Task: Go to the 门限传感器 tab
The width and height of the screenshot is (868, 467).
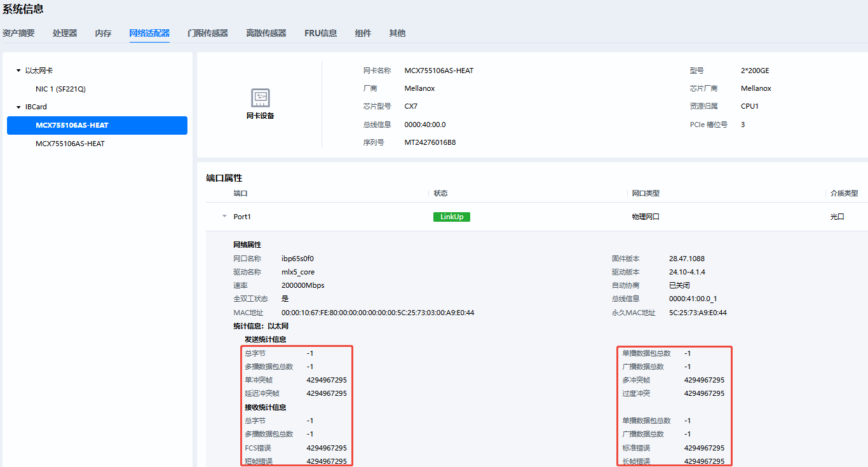Action: point(208,33)
